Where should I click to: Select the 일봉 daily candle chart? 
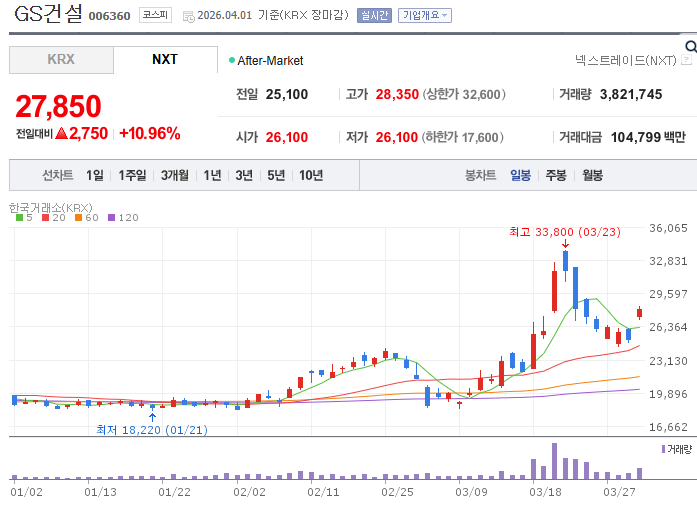click(521, 176)
